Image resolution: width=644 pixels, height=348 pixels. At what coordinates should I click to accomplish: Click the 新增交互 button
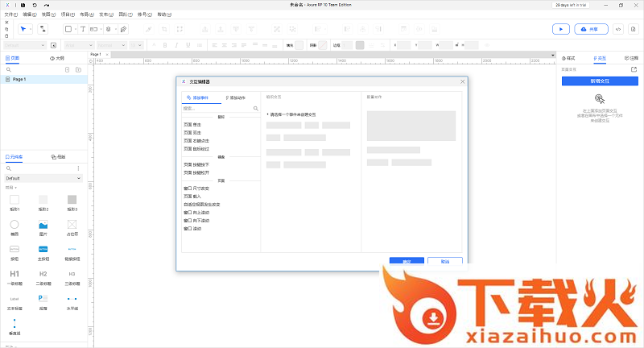(600, 81)
